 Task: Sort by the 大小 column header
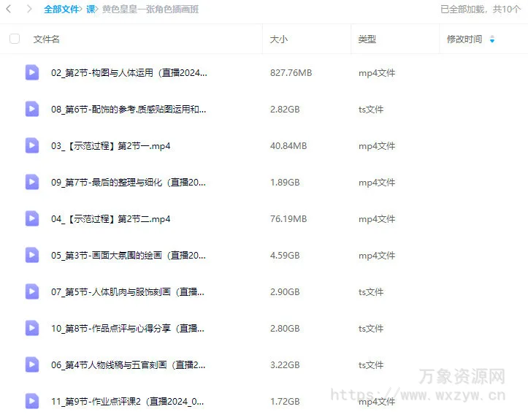(278, 39)
